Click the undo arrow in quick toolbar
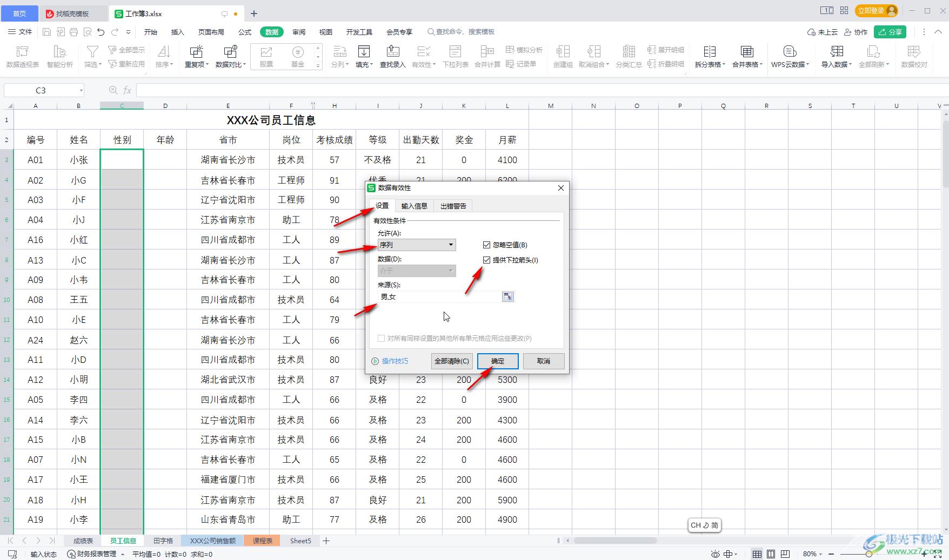Screen dimensions: 949x560 (101, 32)
